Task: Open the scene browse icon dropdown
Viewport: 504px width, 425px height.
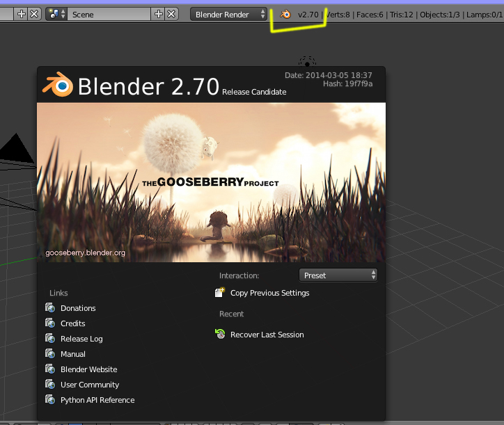Action: 56,15
